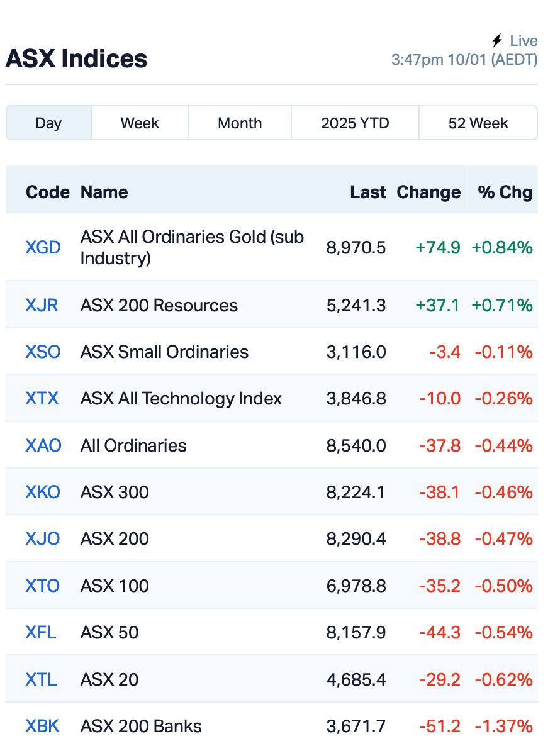Open the Month tab
The height and width of the screenshot is (746, 560).
[x=240, y=123]
